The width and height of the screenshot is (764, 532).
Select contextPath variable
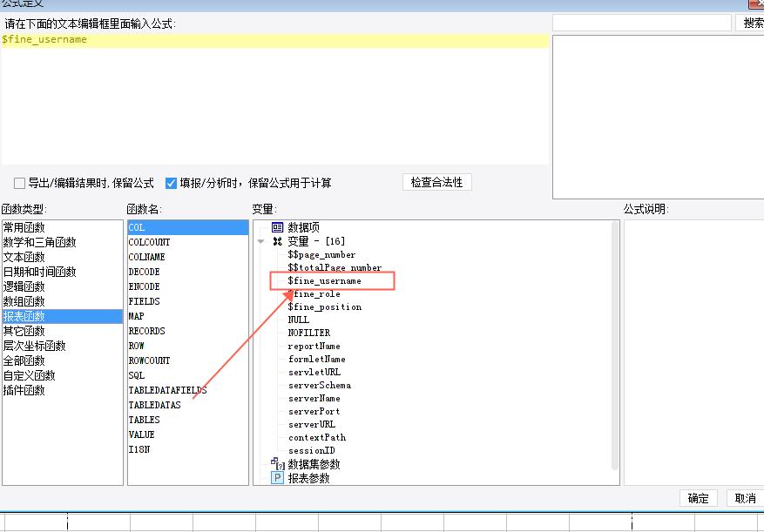pyautogui.click(x=317, y=437)
